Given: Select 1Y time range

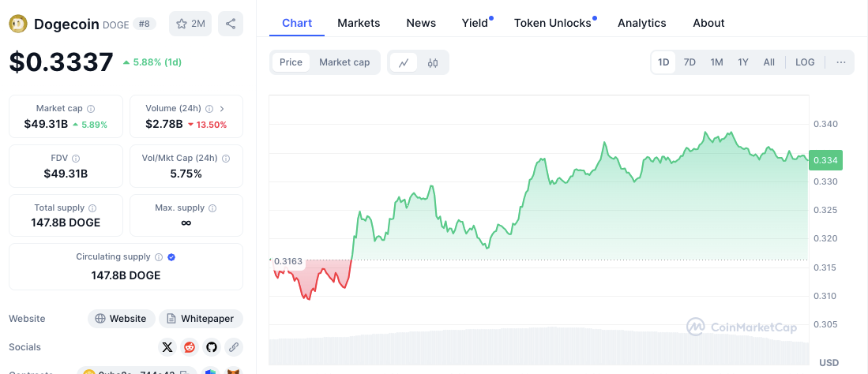Looking at the screenshot, I should click(743, 62).
